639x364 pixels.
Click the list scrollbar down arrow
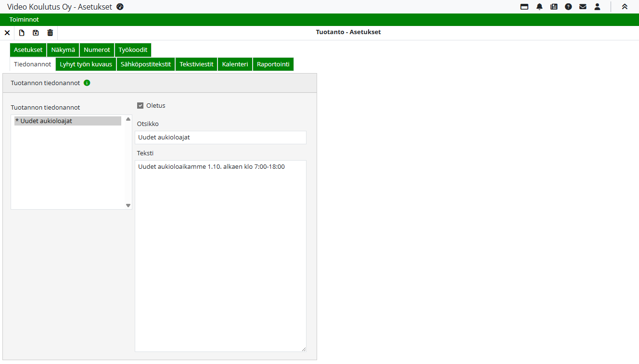point(128,205)
